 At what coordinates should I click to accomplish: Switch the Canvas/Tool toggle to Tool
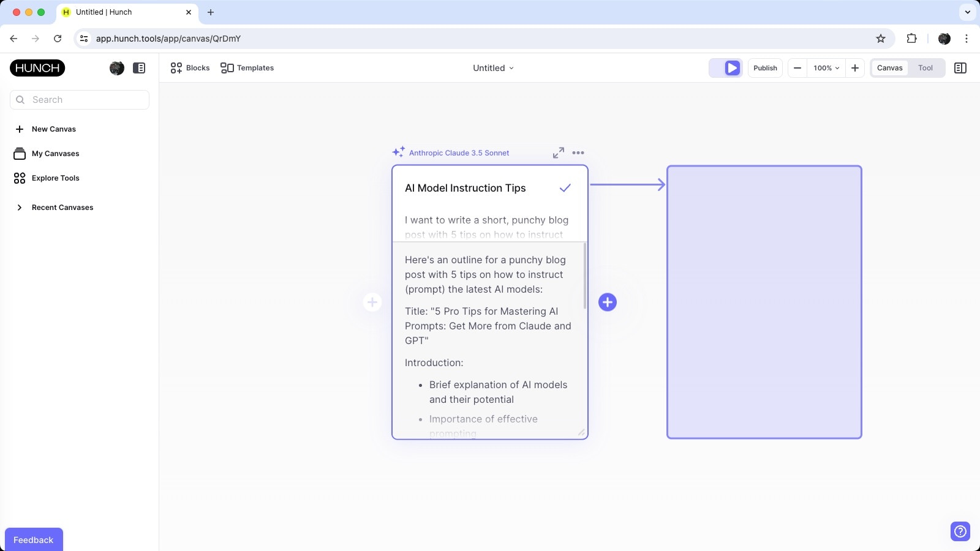pyautogui.click(x=925, y=68)
